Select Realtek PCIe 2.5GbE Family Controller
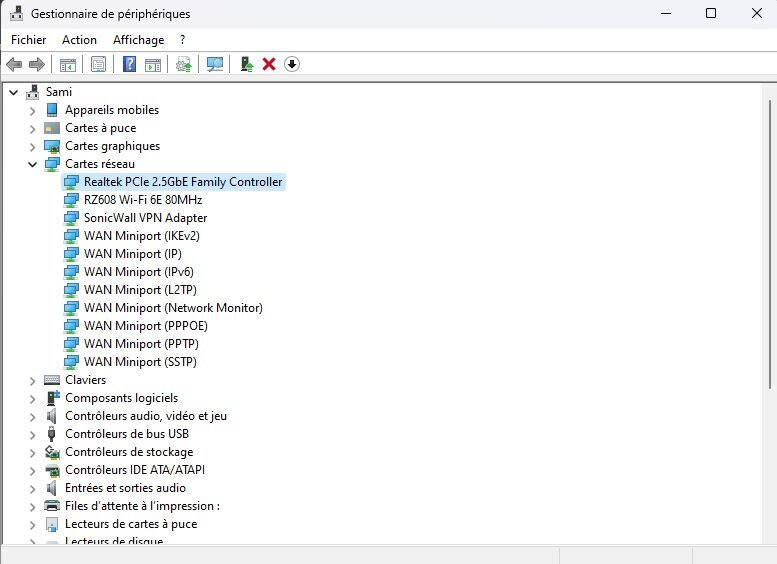777x564 pixels. (183, 182)
